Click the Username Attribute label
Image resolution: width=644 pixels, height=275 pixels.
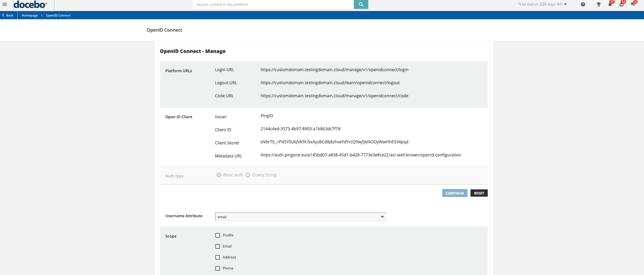(184, 216)
